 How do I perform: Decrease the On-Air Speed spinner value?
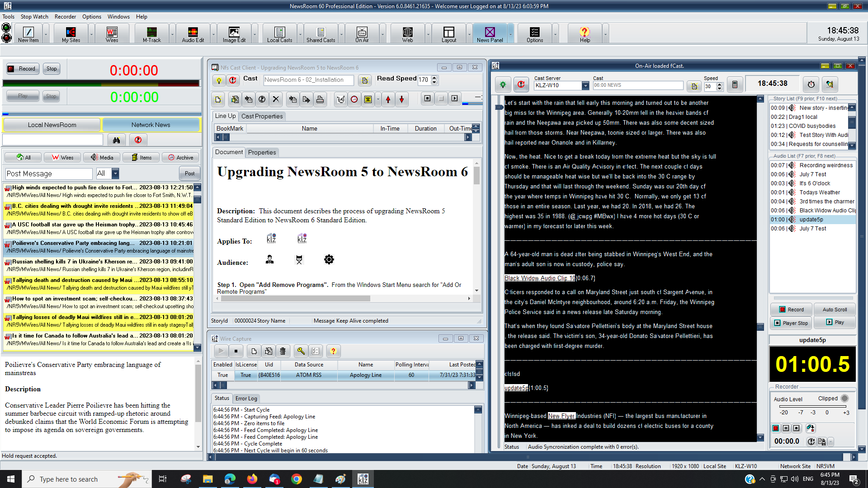pyautogui.click(x=720, y=89)
